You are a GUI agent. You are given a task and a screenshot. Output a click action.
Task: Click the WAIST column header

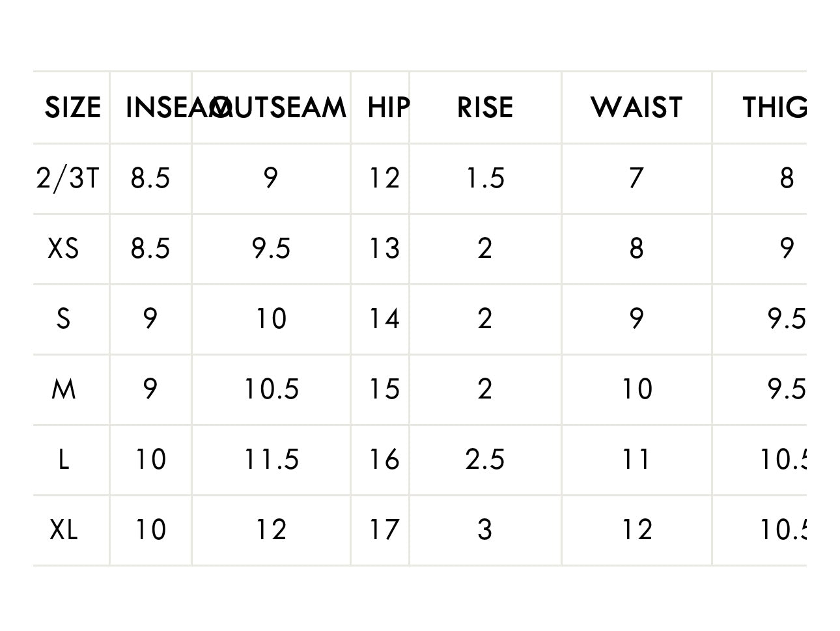636,108
